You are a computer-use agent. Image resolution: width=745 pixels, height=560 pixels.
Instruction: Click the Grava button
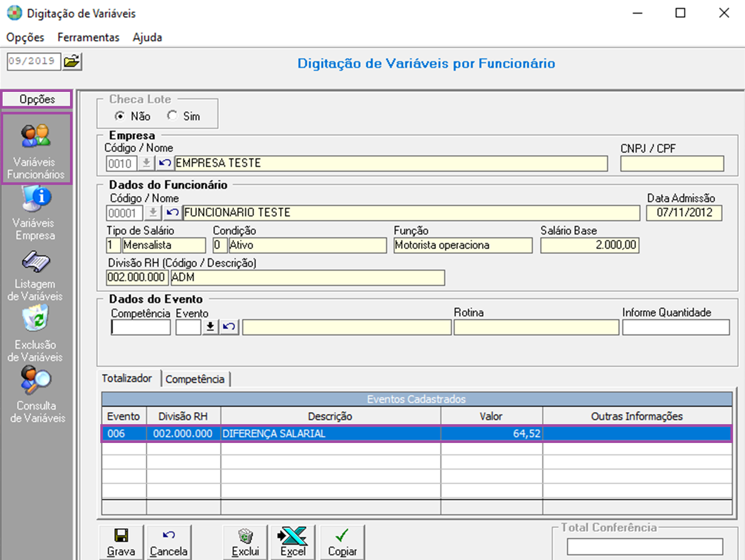(121, 542)
